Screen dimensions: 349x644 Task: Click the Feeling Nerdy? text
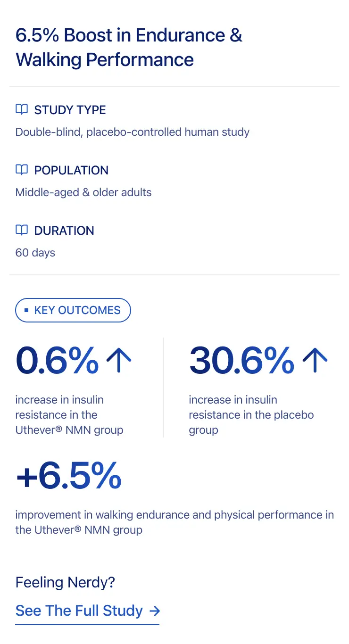pos(65,583)
